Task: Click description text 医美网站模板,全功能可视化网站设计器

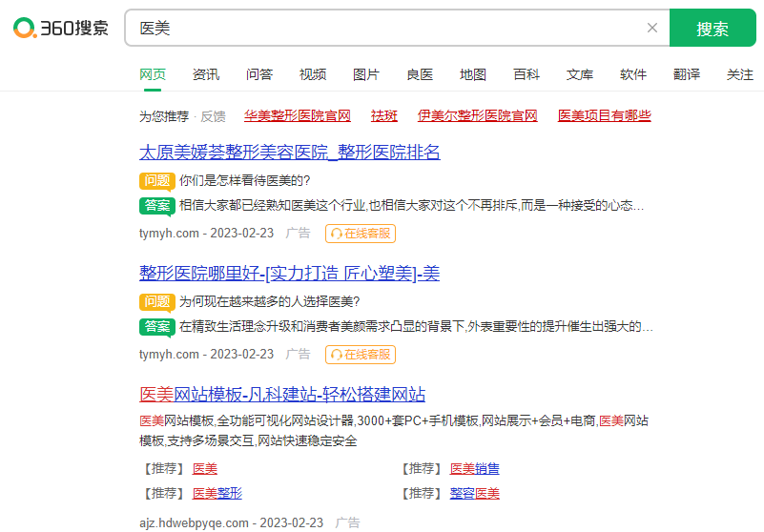Action: [x=394, y=431]
